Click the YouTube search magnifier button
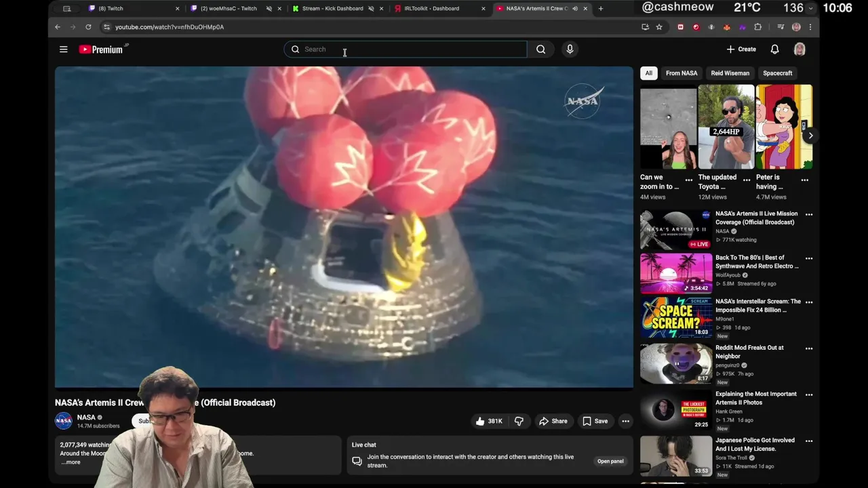Image resolution: width=868 pixels, height=488 pixels. 540,49
